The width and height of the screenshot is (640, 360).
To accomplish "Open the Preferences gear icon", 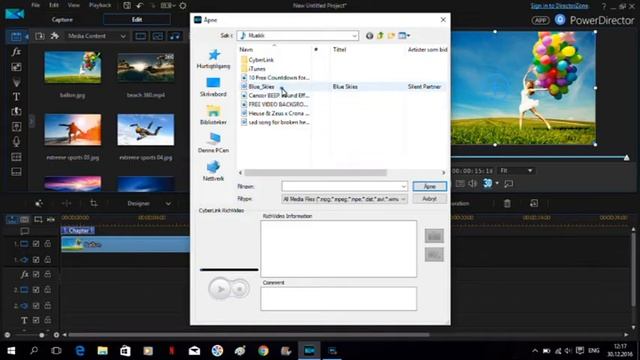I will click(x=183, y=5).
